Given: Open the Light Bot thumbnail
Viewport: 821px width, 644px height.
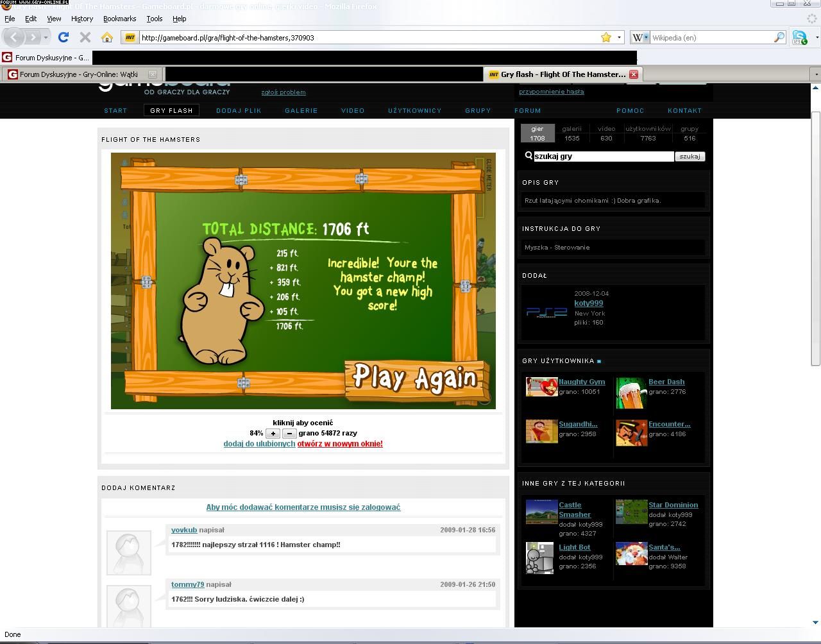Looking at the screenshot, I should [x=540, y=557].
